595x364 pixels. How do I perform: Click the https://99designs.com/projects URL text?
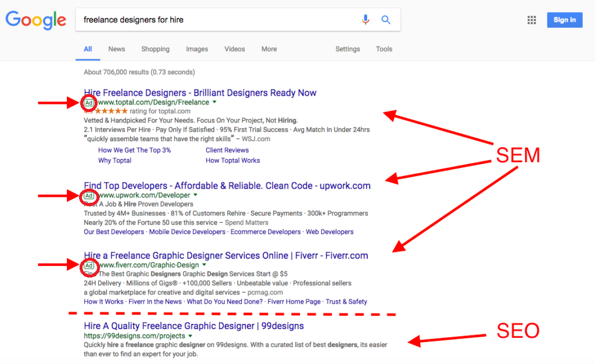point(134,336)
